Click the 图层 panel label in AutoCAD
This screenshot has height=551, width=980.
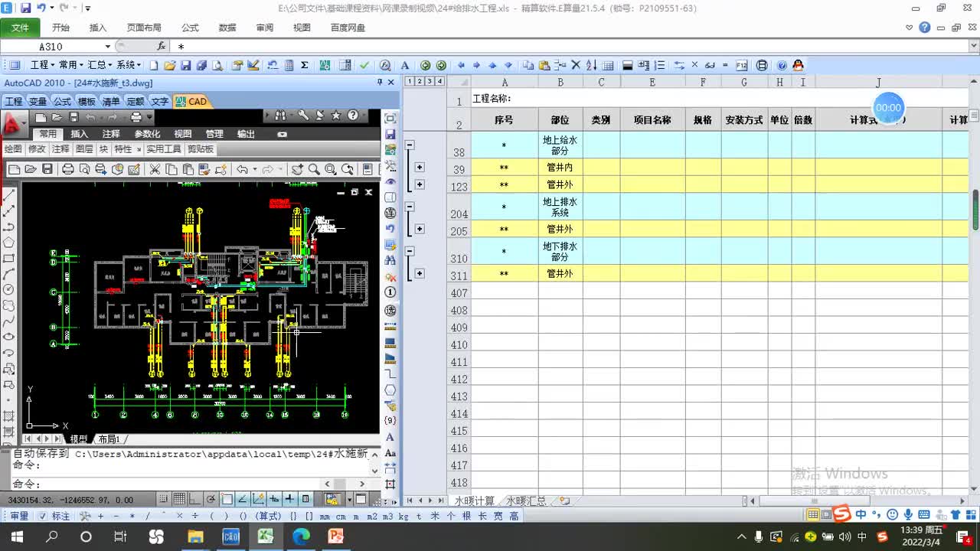coord(84,149)
